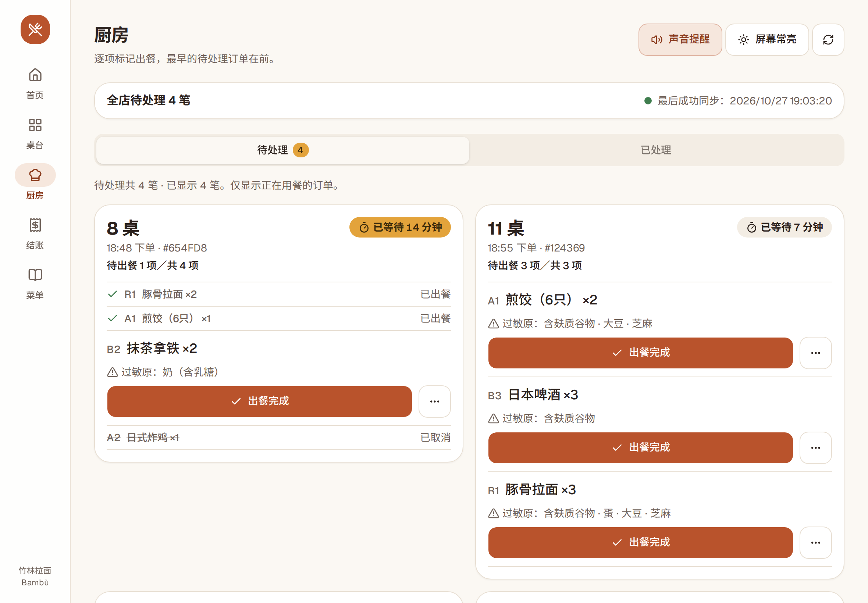Go to 首页 home in sidebar
868x603 pixels.
35,83
